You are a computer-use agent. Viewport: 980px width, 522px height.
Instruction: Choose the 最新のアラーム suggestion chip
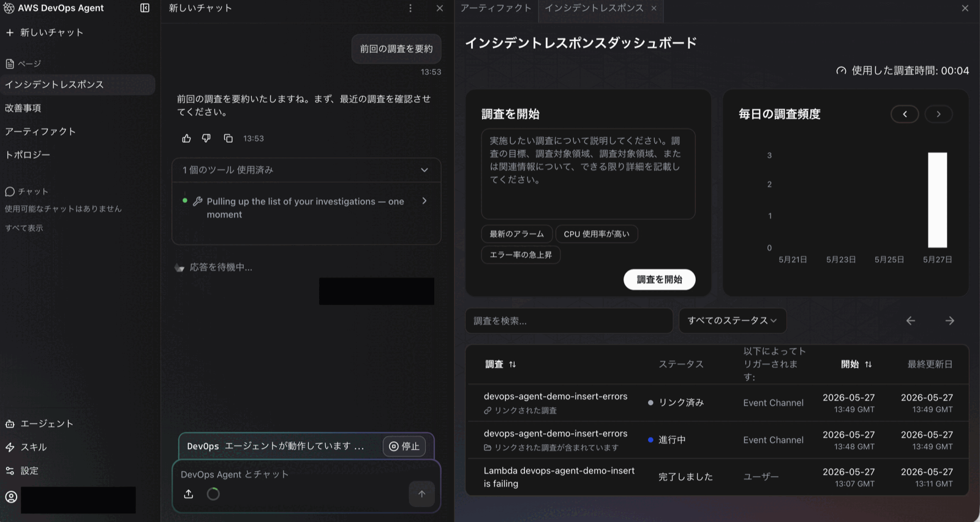(x=516, y=234)
